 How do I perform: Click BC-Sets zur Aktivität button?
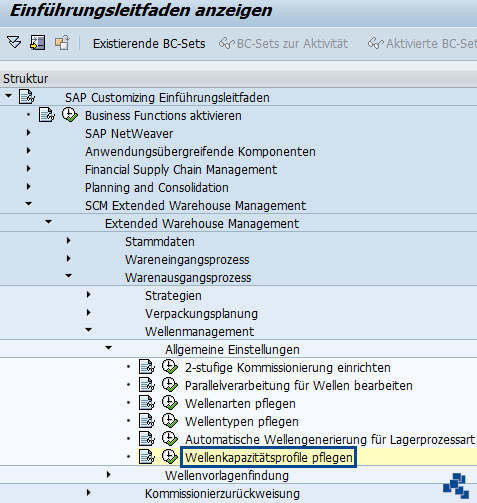[283, 44]
